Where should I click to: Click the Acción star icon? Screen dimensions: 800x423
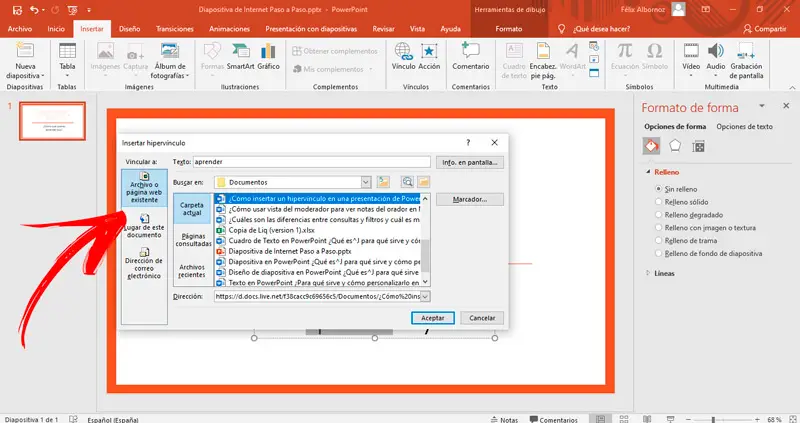(x=429, y=52)
